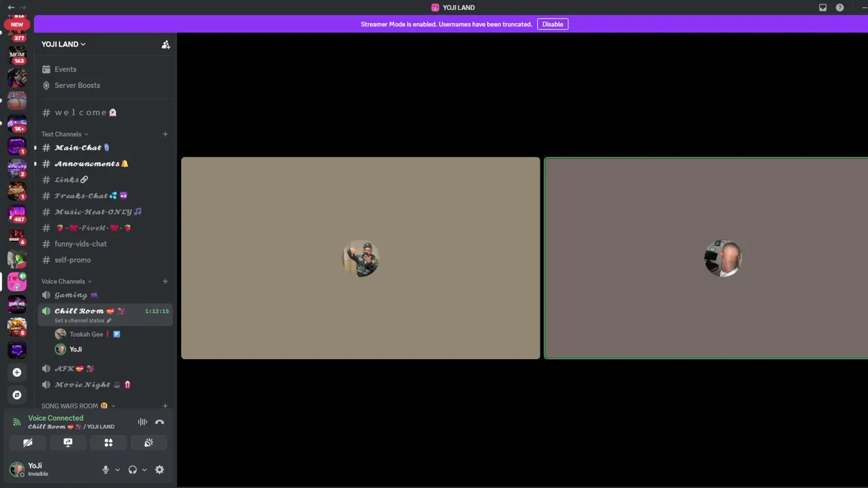Open the server with the 5 badge
Image resolution: width=868 pixels, height=488 pixels.
[x=17, y=327]
